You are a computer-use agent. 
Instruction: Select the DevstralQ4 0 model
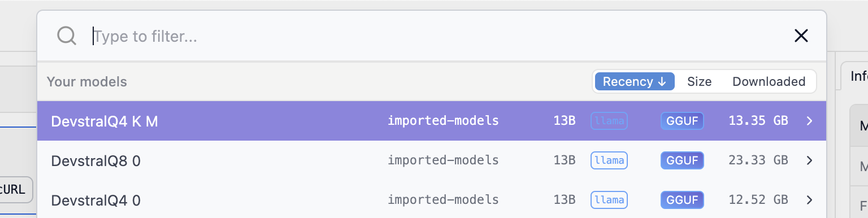(432, 199)
